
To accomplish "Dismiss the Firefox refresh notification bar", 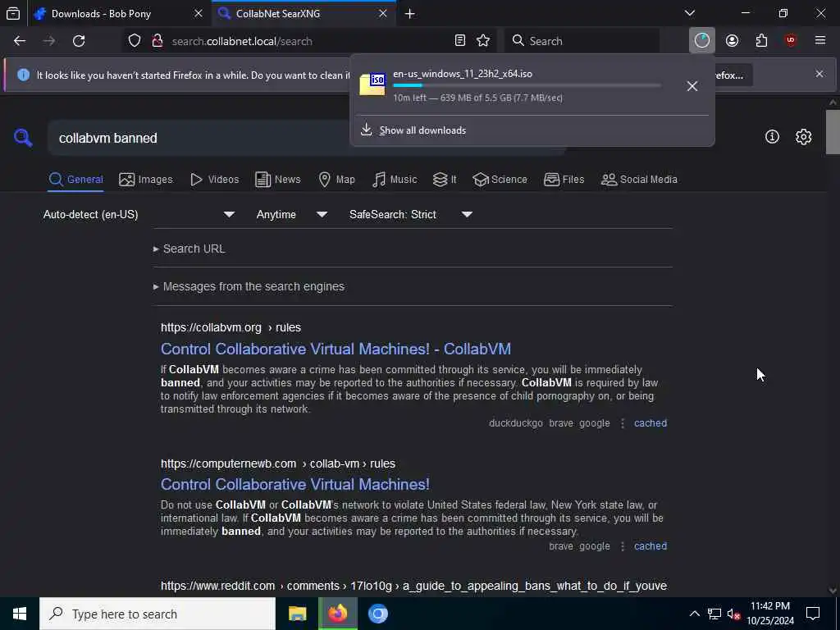I will tap(819, 74).
